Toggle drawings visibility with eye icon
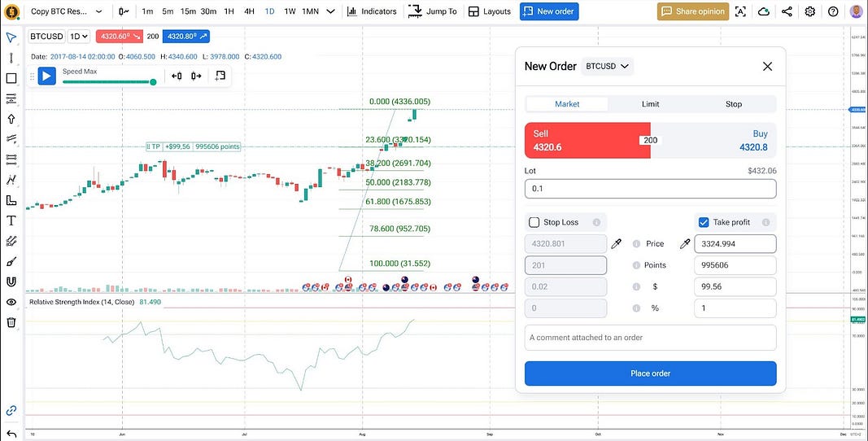The width and height of the screenshot is (868, 441). [11, 302]
